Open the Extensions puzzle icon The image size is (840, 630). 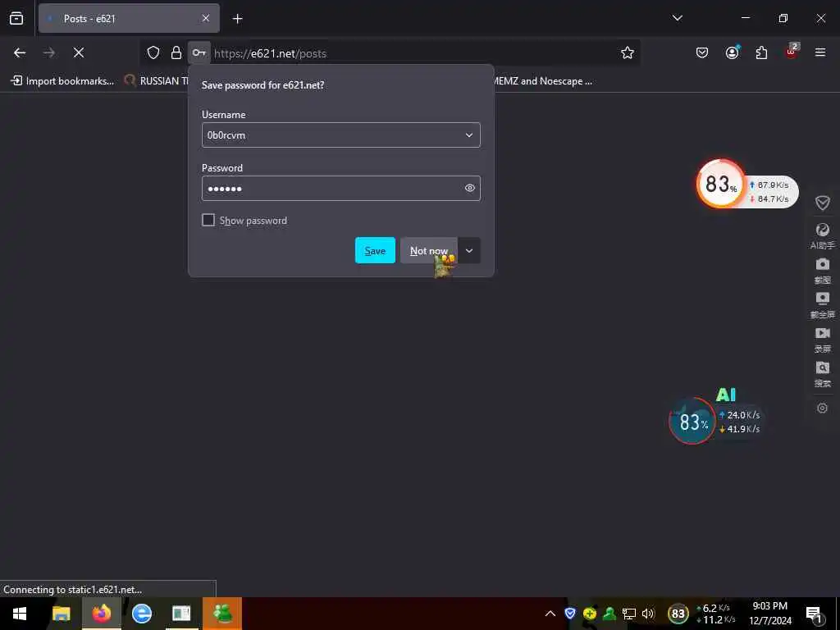point(761,52)
